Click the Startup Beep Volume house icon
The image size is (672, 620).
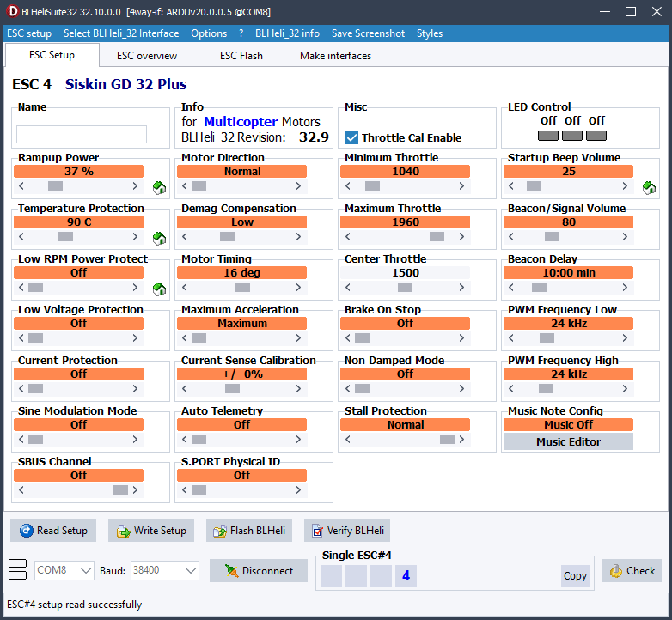(x=649, y=187)
